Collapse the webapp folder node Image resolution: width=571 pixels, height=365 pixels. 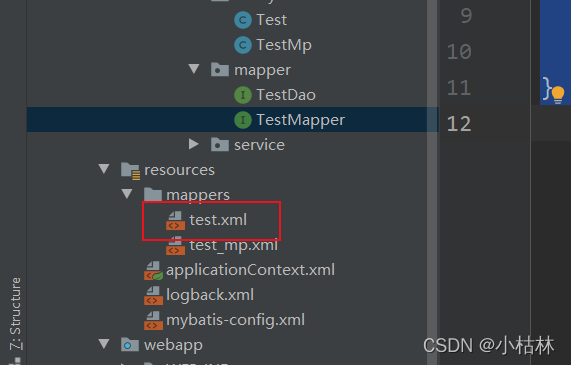pyautogui.click(x=104, y=344)
